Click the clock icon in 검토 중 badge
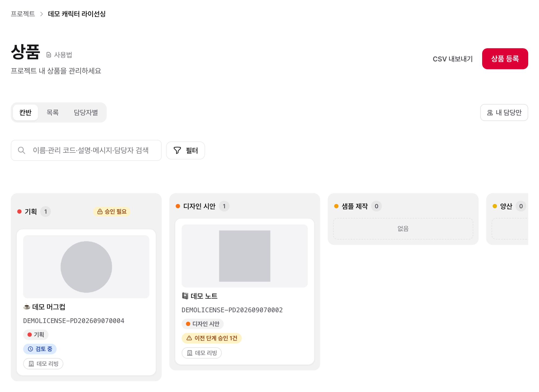 30,349
